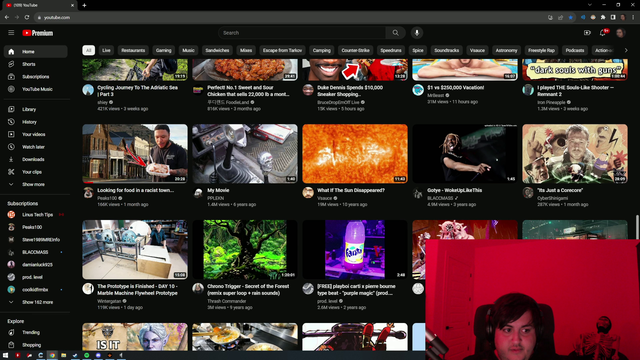Open File Explorer from the taskbar
This screenshot has height=360, width=640.
63,356
